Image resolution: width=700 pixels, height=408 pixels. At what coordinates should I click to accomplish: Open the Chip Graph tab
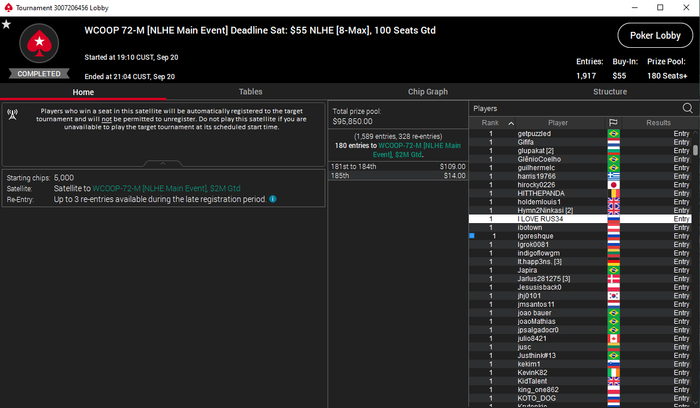(x=428, y=92)
